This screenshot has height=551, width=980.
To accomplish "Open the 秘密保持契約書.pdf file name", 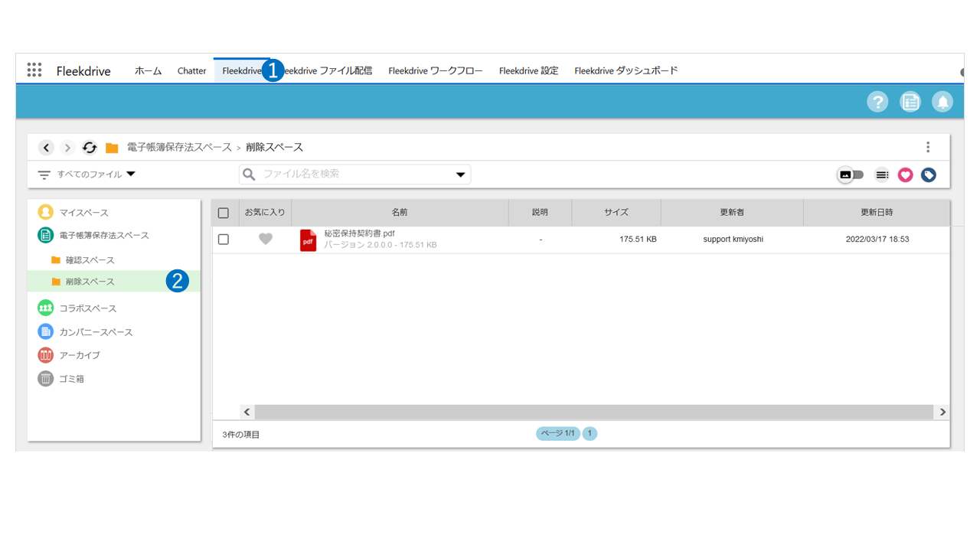I will click(x=359, y=233).
